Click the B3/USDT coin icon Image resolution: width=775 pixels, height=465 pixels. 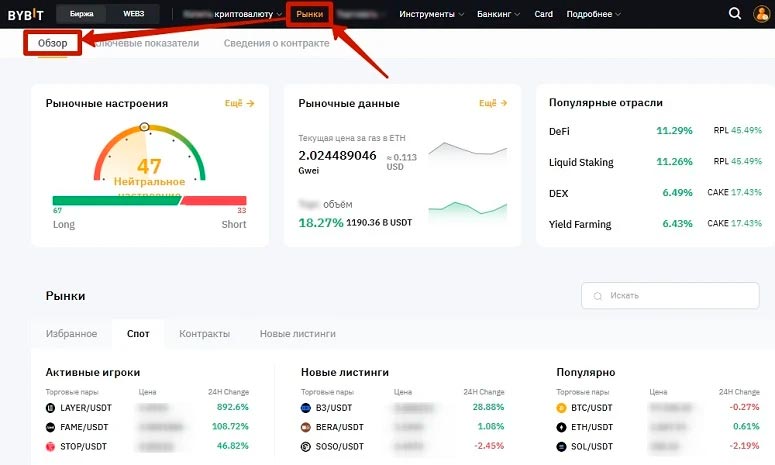click(x=306, y=408)
